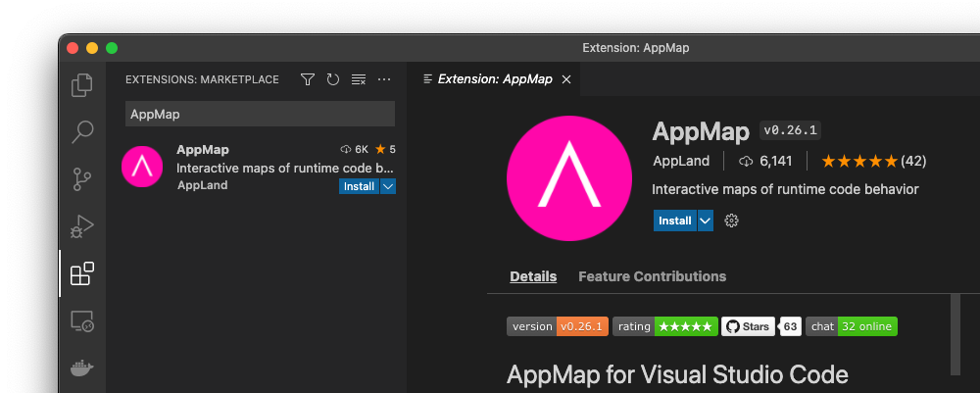Viewport: 980px width, 393px height.
Task: Install AppMap from the sidebar list
Action: [359, 186]
